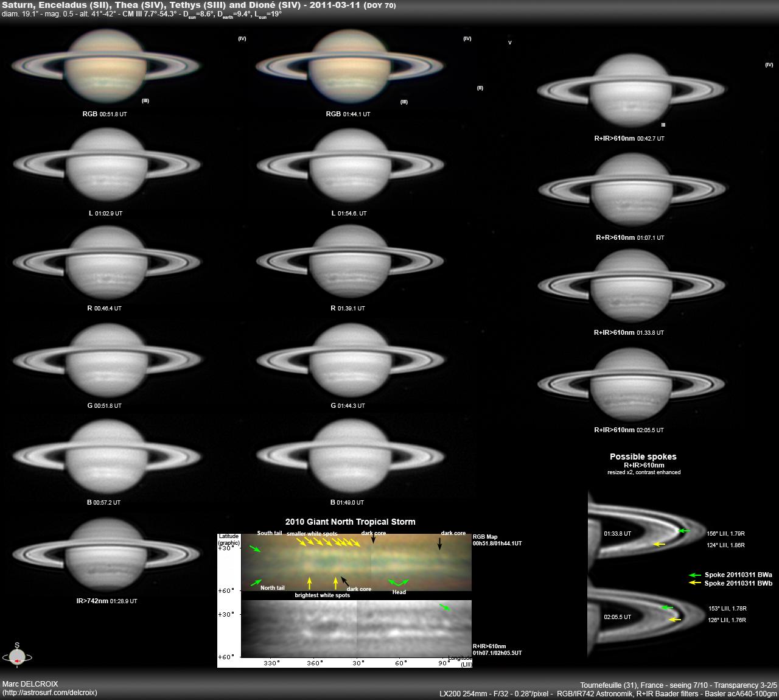Select the R 00:46.4 UT Saturn image
Viewport: 779px width, 700px height.
tap(107, 262)
